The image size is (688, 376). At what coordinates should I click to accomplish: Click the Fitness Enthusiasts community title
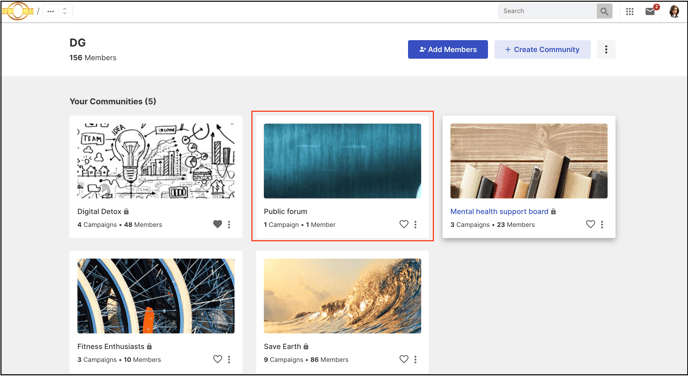point(111,346)
